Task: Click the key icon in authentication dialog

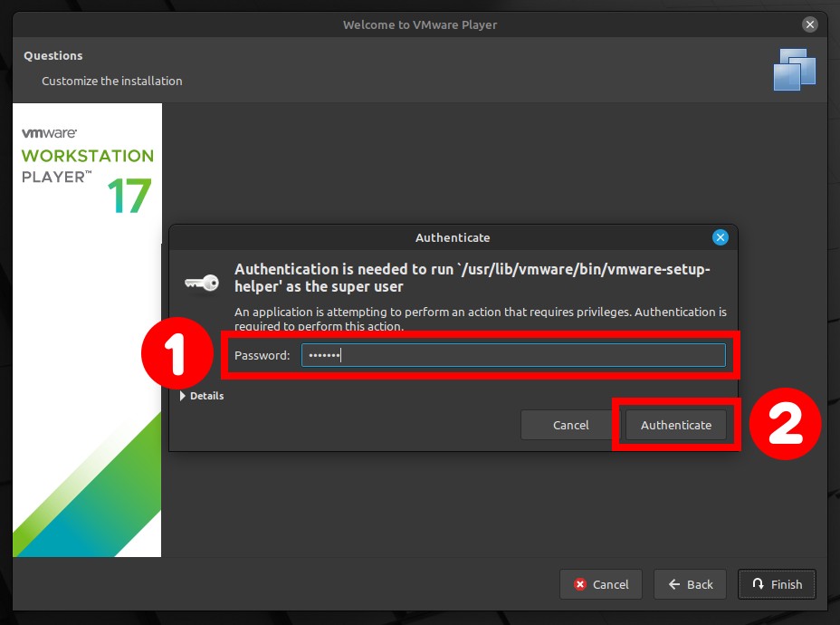Action: (x=202, y=282)
